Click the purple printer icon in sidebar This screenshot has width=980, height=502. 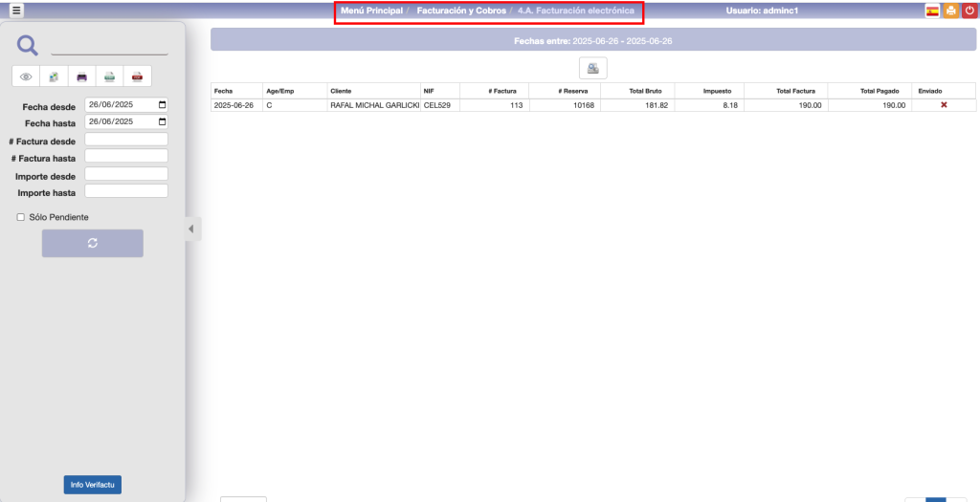(x=82, y=76)
